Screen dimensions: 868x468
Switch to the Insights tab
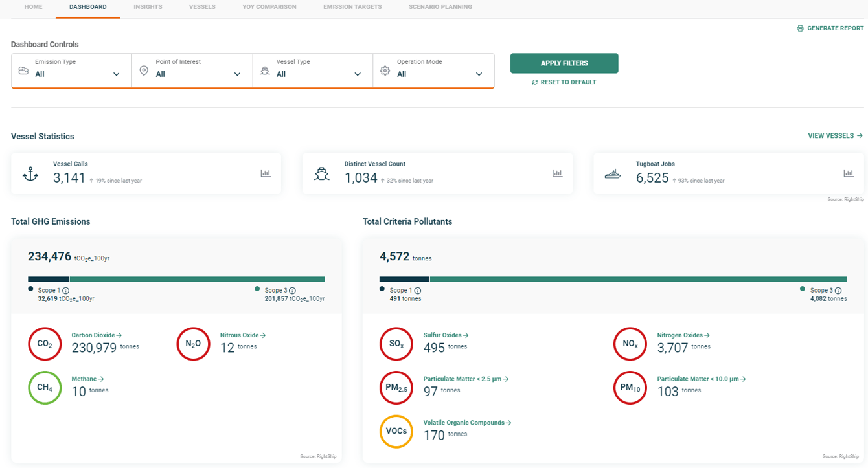pos(148,7)
